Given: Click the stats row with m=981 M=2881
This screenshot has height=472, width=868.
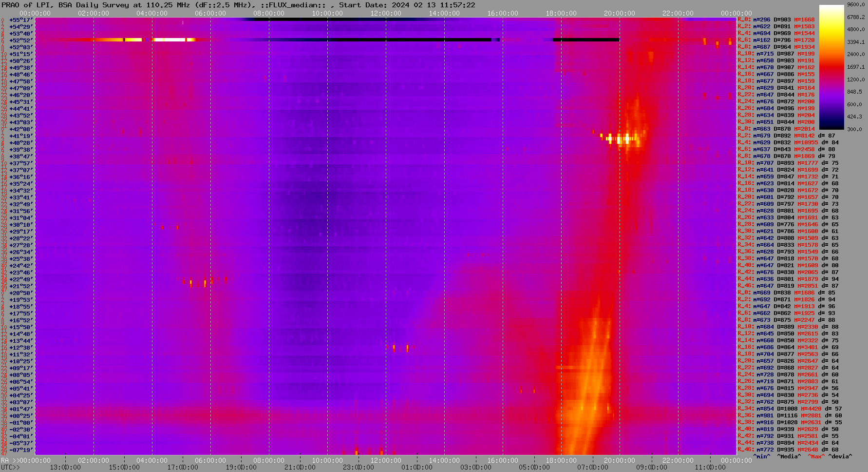Looking at the screenshot, I should [790, 415].
